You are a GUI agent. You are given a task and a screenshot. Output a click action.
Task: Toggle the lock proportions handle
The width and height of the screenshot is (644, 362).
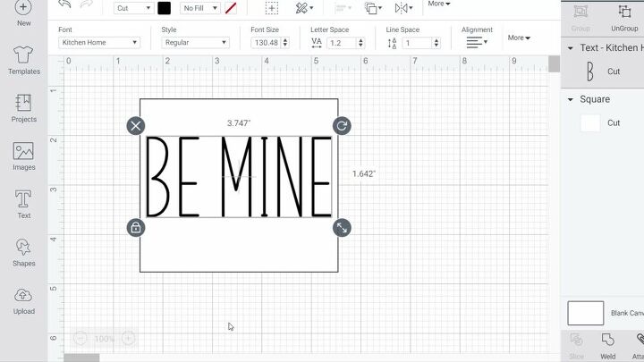tap(135, 228)
